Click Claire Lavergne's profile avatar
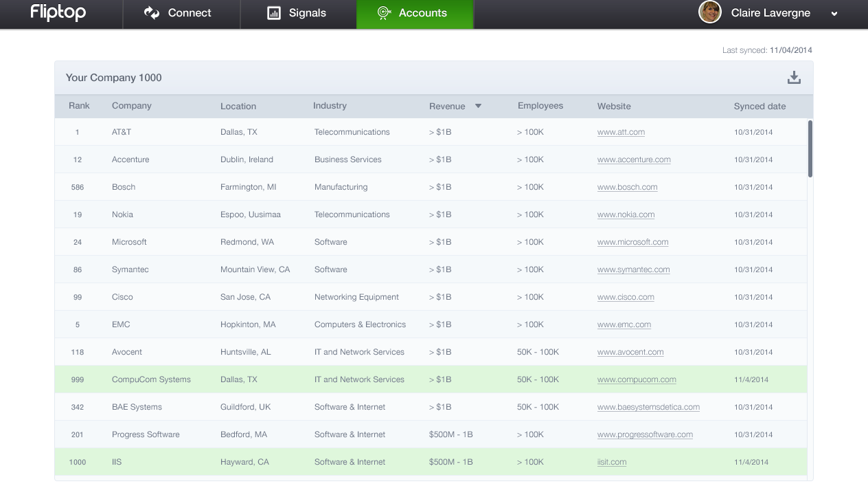 pyautogui.click(x=710, y=12)
